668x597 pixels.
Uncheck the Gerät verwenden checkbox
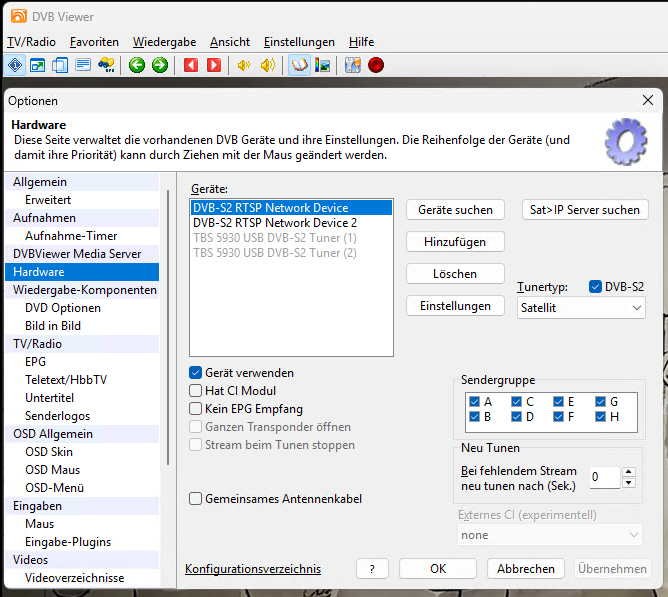pos(196,373)
